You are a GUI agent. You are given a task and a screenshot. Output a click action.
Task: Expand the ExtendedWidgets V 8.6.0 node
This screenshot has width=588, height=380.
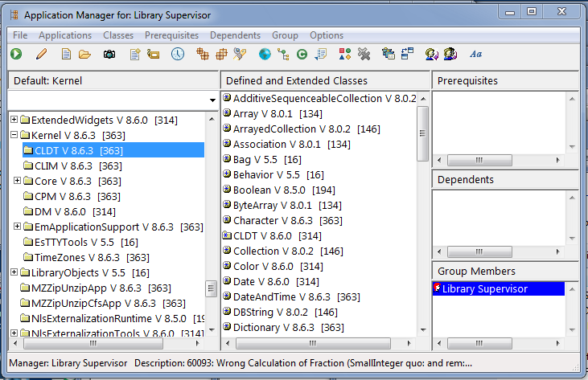(x=15, y=120)
